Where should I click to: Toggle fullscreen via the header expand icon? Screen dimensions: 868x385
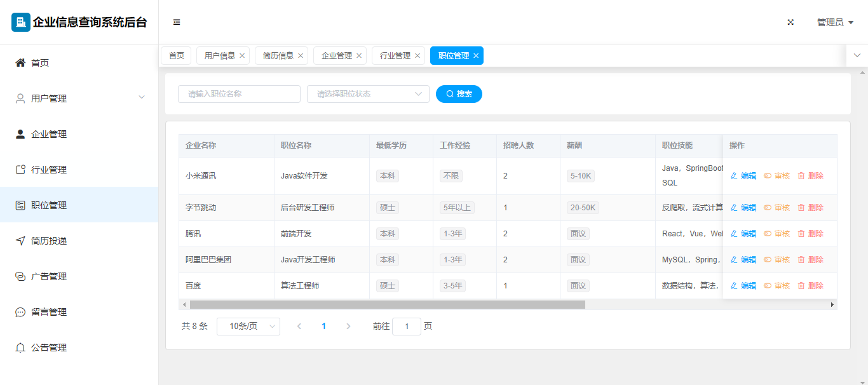coord(790,22)
